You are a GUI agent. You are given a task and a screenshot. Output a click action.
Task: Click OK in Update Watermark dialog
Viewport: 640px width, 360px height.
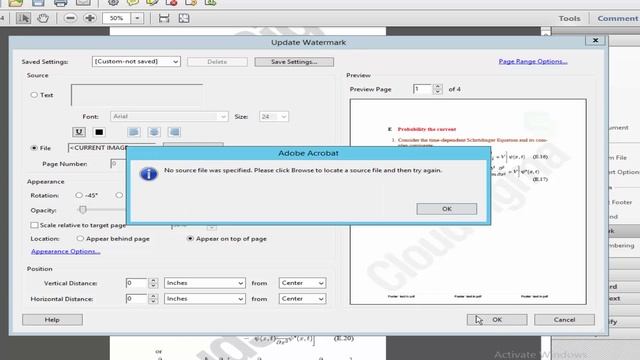pyautogui.click(x=497, y=320)
